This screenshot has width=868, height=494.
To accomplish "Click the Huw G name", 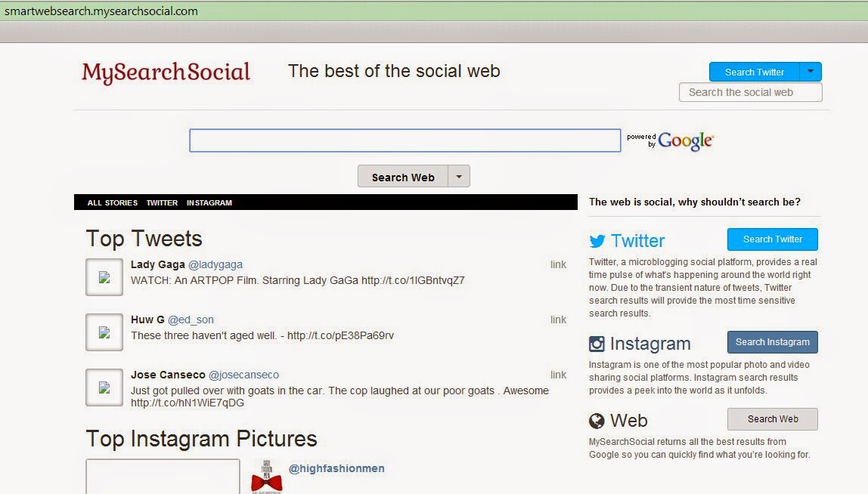I will (x=147, y=320).
